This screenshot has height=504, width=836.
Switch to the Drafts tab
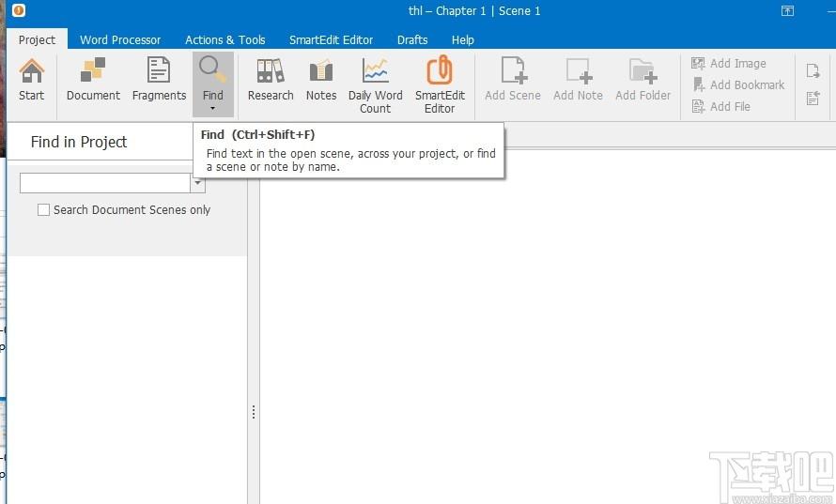[412, 40]
